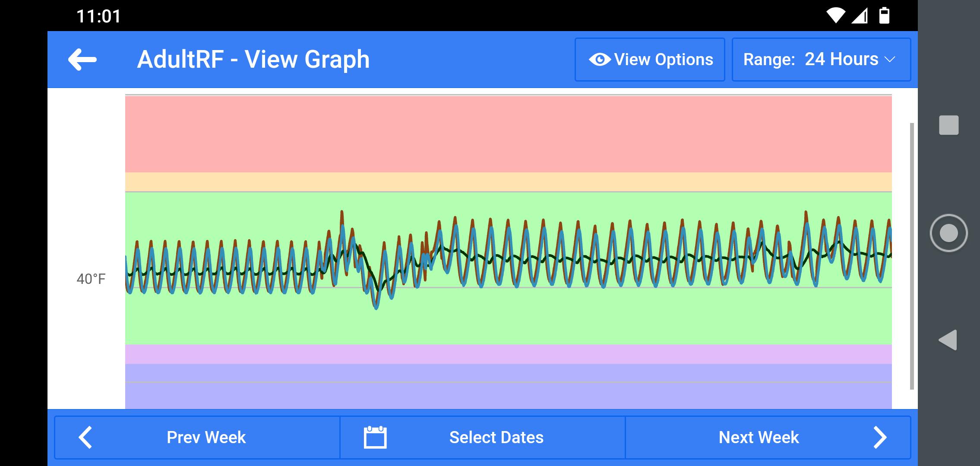Image resolution: width=980 pixels, height=466 pixels.
Task: Tap the Android recent apps square
Action: (x=948, y=125)
